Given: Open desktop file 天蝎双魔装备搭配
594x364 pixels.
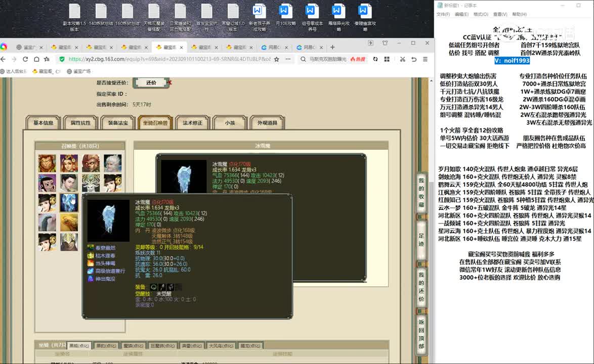Looking at the screenshot, I should coord(154,17).
